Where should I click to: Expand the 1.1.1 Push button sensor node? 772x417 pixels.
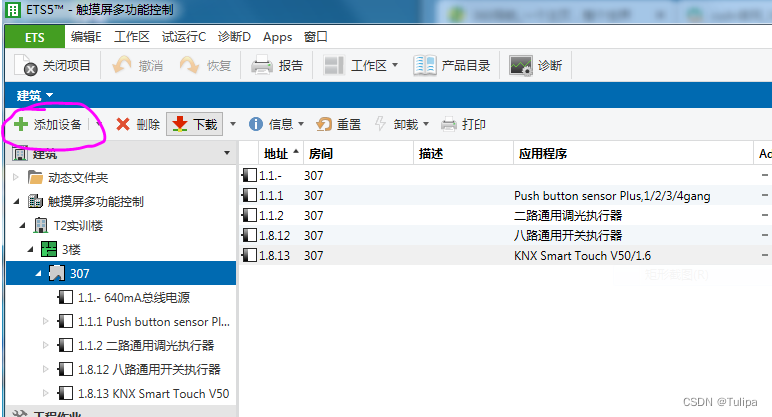[x=46, y=321]
